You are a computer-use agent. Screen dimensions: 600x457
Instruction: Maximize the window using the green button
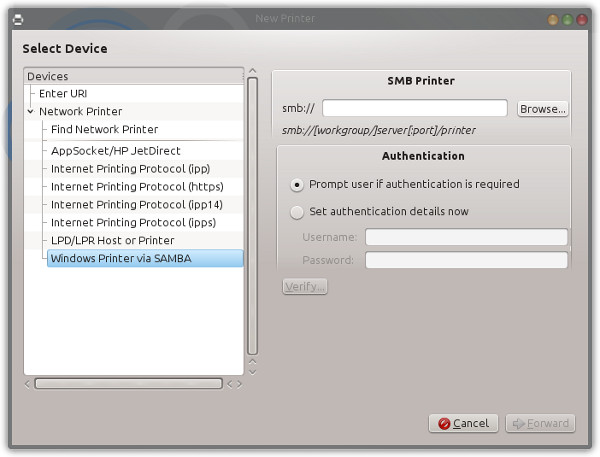coord(567,19)
